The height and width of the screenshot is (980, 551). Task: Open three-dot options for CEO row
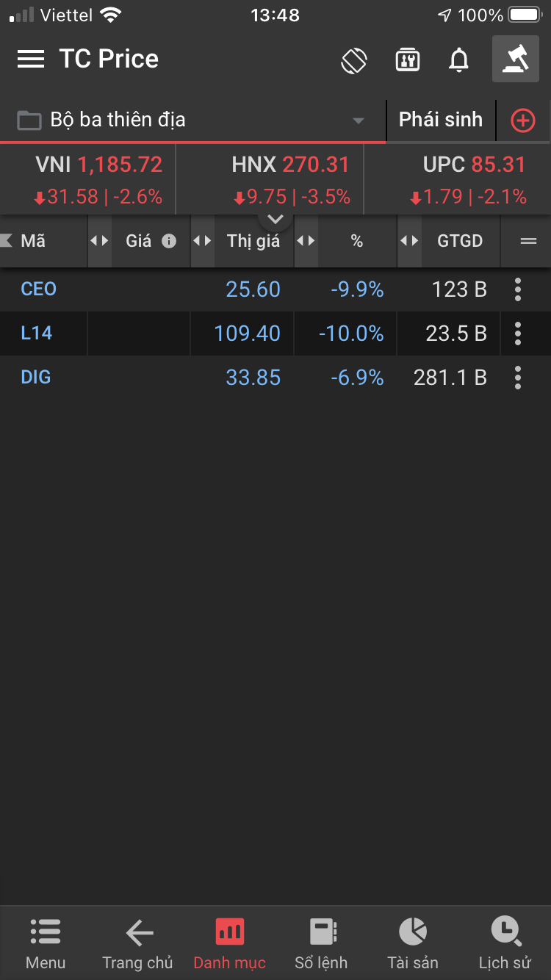(518, 289)
